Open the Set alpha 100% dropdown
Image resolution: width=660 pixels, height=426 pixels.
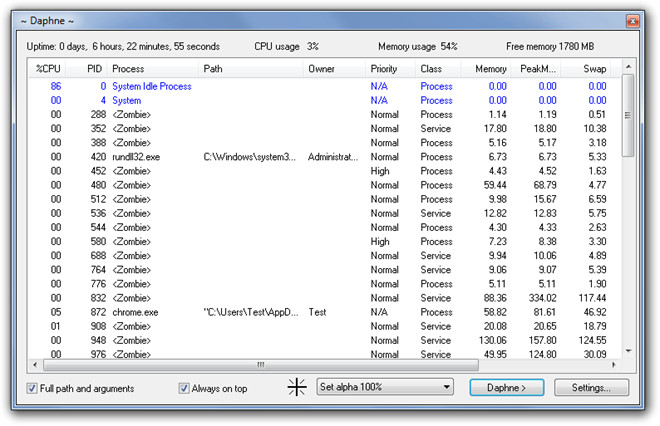(x=385, y=387)
